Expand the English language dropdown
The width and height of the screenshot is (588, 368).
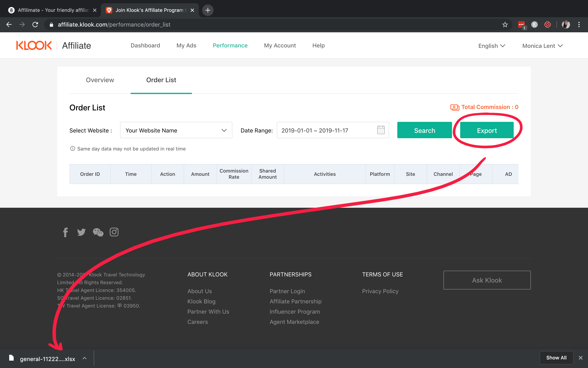(x=492, y=46)
